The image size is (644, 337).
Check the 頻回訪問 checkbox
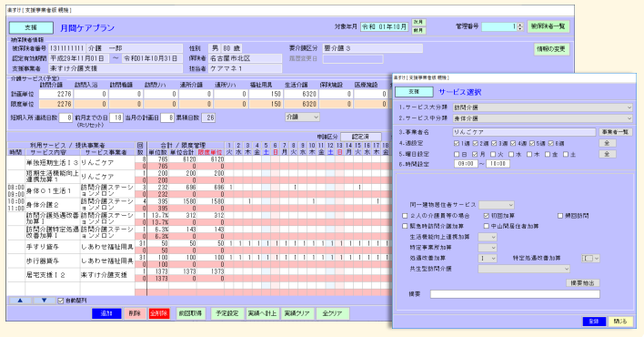point(560,216)
